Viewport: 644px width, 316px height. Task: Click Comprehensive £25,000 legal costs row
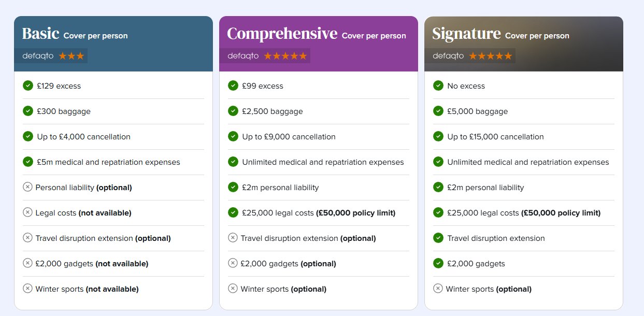319,212
